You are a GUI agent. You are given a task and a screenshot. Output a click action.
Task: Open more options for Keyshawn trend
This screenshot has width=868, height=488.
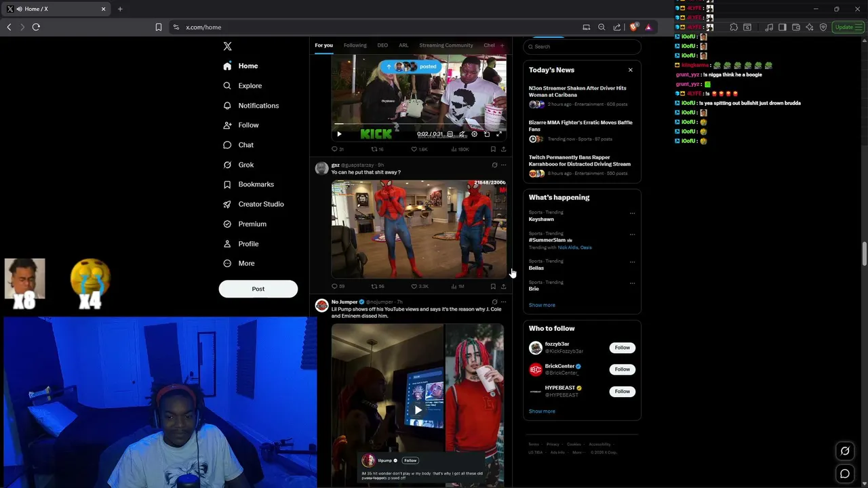point(632,213)
